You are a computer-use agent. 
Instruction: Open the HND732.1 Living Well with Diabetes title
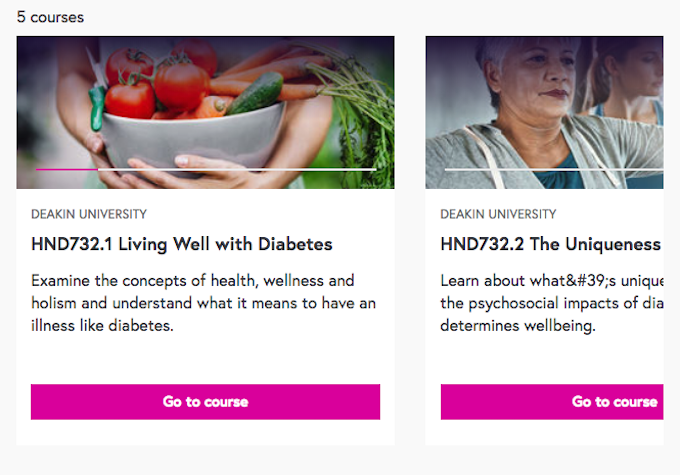pos(182,244)
